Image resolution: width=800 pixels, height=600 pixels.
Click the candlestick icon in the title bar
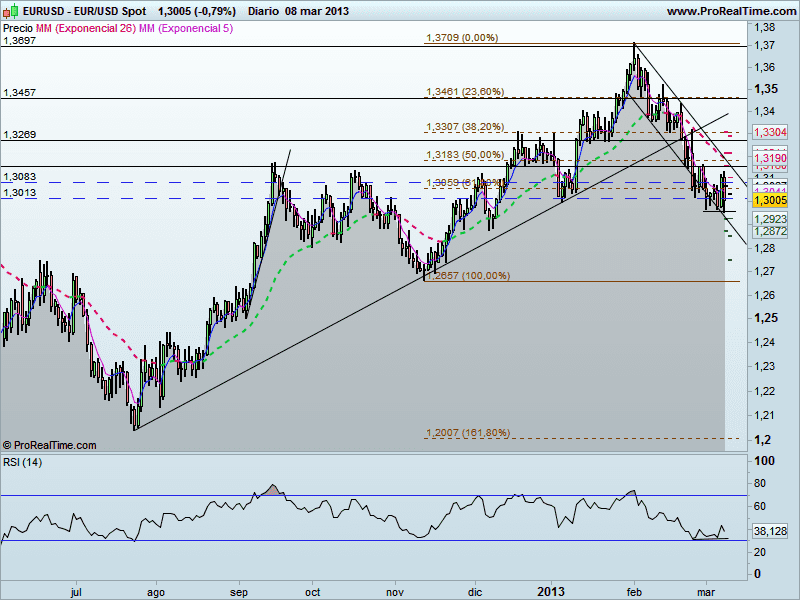(10, 10)
